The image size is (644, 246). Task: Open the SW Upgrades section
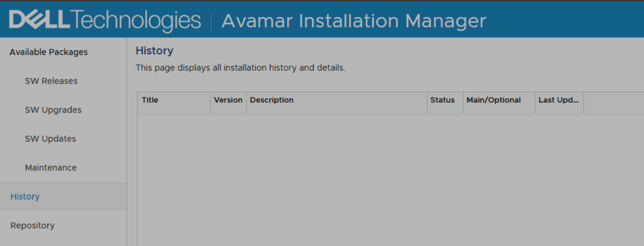[53, 110]
